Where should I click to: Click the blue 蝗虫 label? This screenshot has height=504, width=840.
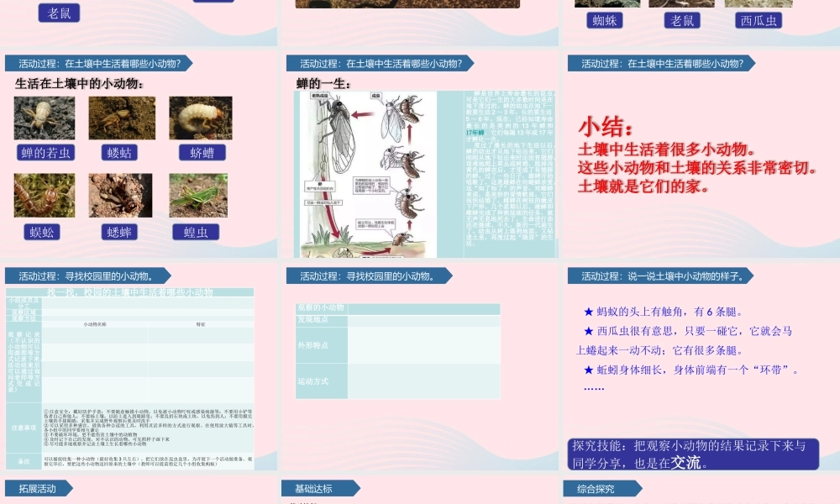point(196,232)
